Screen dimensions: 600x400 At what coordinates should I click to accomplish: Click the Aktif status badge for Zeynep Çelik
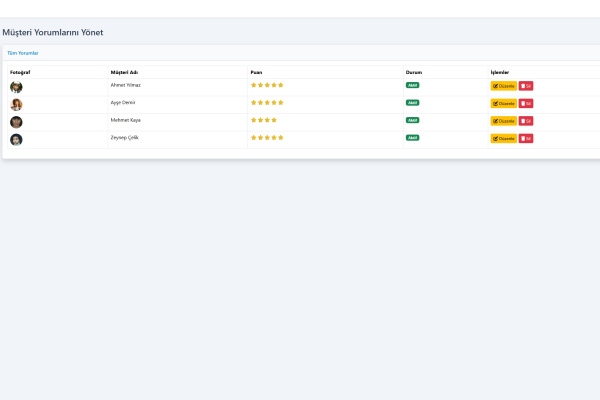[x=412, y=137]
